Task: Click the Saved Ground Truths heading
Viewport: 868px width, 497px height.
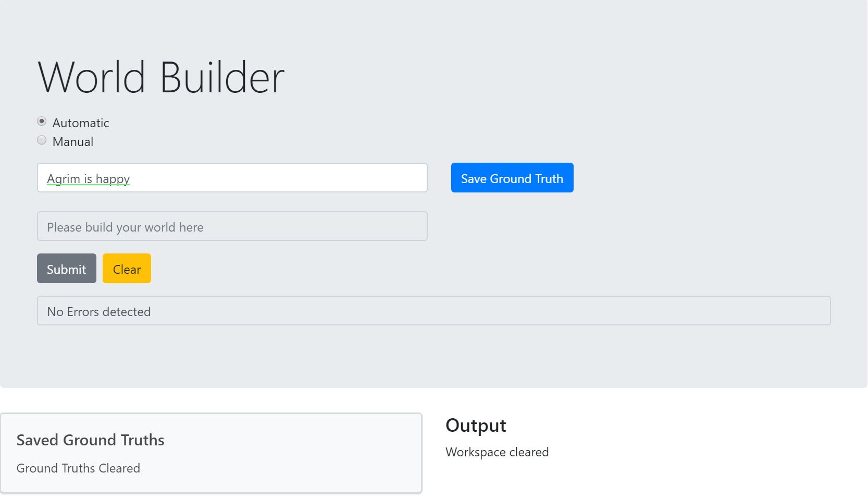Action: click(x=90, y=440)
